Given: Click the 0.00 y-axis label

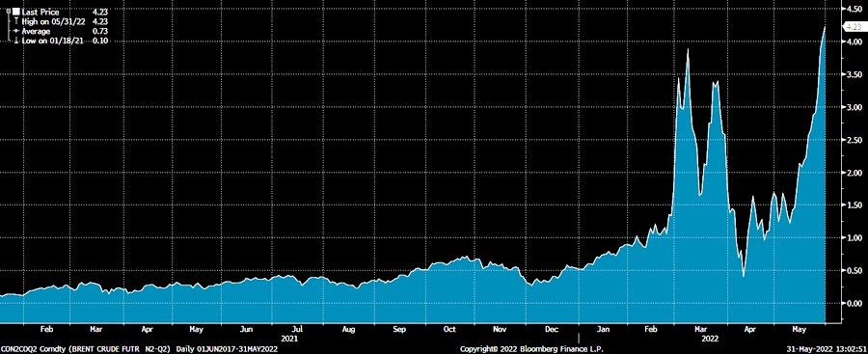Looking at the screenshot, I should tap(854, 303).
